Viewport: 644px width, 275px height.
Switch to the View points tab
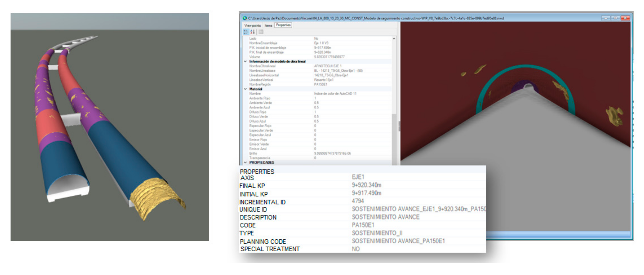click(252, 25)
